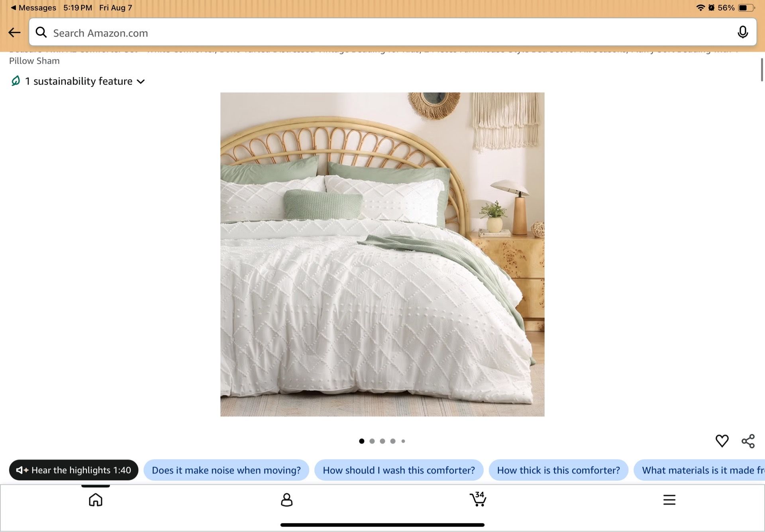This screenshot has width=765, height=532.
Task: Select the second image pagination dot
Action: [372, 441]
